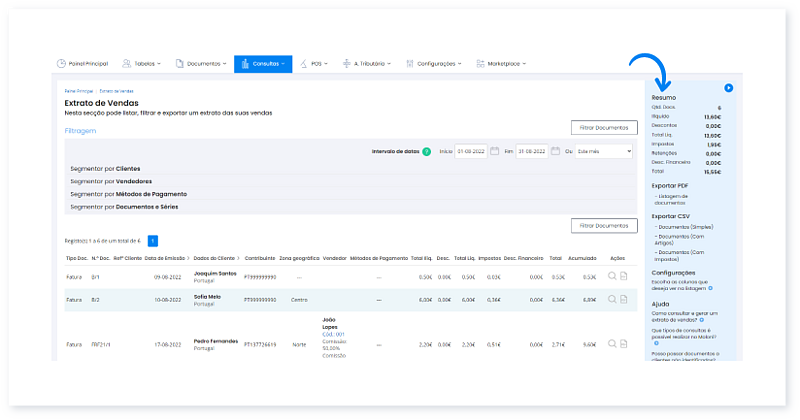This screenshot has height=420, width=800.
Task: Click the document icon for invoice FRF21/1
Action: [x=624, y=343]
